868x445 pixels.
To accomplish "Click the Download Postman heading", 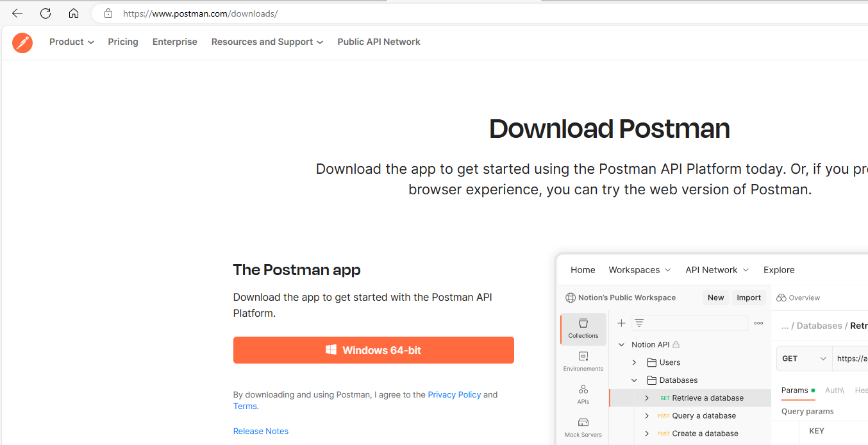I will coord(610,129).
